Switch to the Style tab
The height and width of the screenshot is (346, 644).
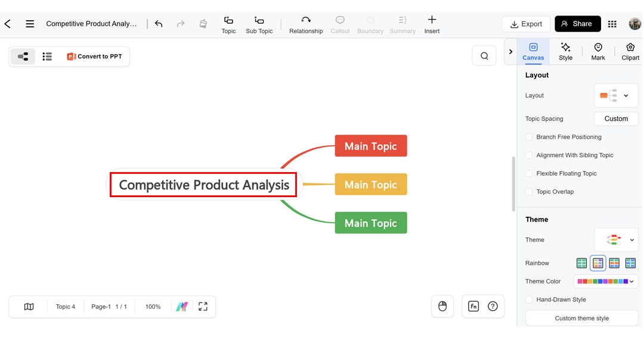pos(565,51)
